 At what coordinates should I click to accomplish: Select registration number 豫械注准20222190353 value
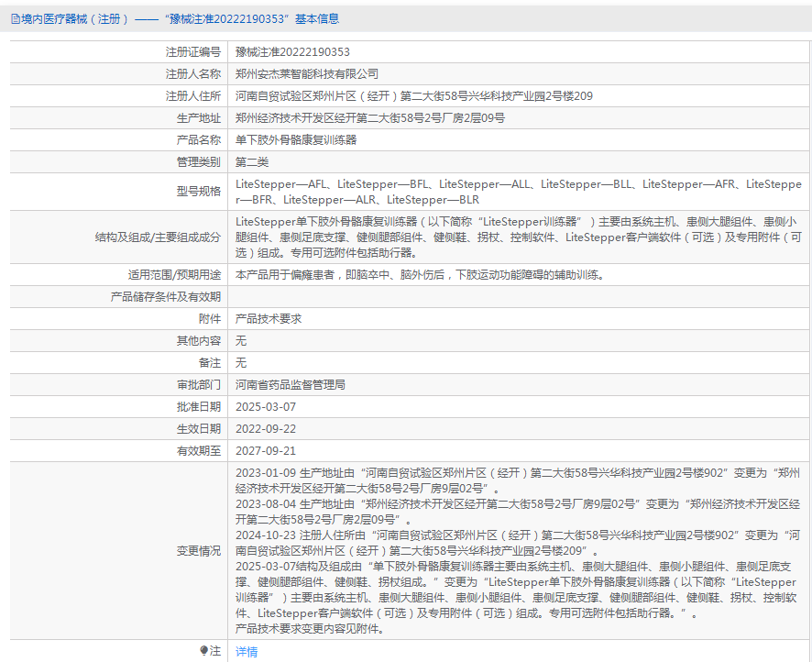(292, 51)
